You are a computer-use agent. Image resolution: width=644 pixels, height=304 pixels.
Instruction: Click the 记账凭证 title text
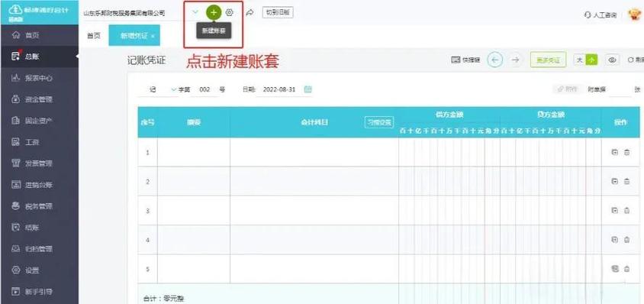(x=147, y=60)
